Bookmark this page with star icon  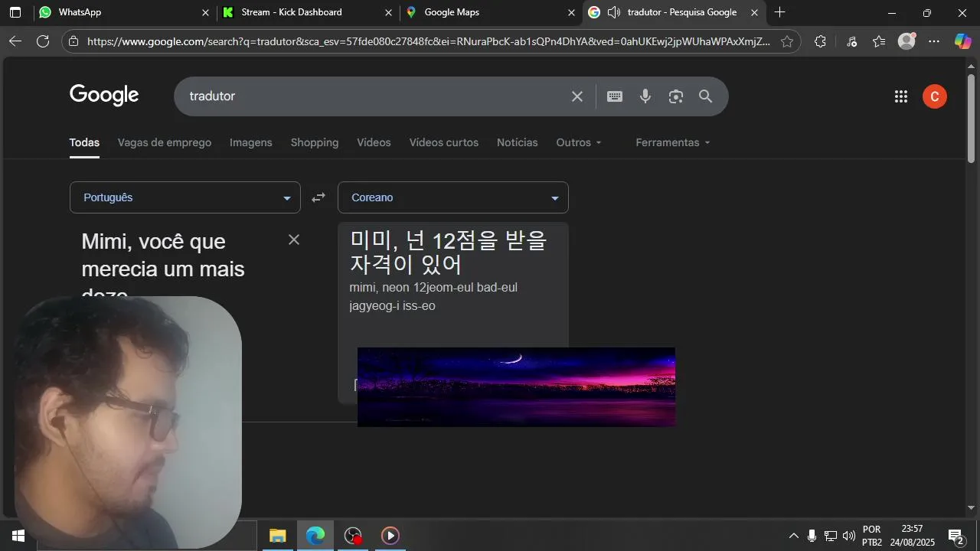(x=787, y=41)
